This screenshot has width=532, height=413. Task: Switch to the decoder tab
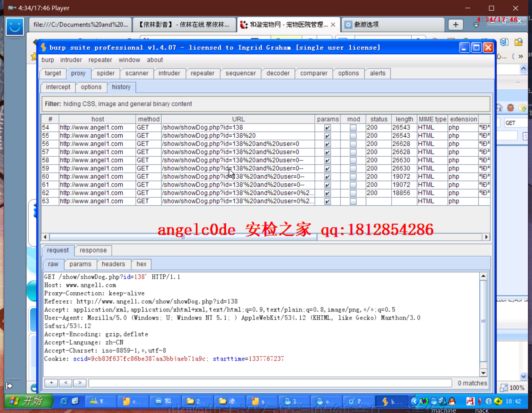(x=278, y=73)
